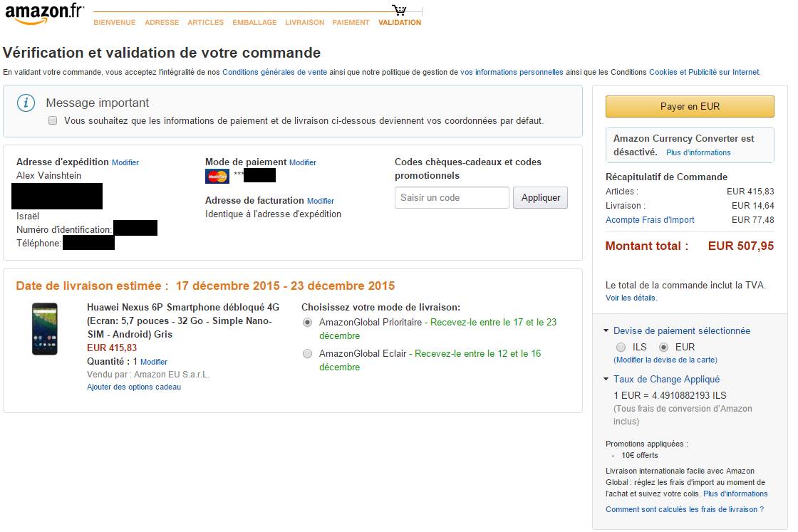Collapse the Devise de paiement sélectionnée section
This screenshot has height=532, width=798.
coord(606,330)
